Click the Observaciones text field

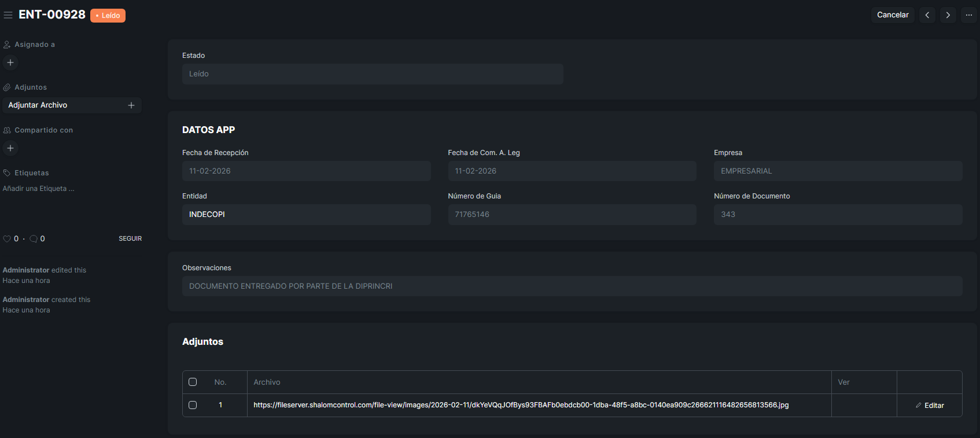point(572,286)
